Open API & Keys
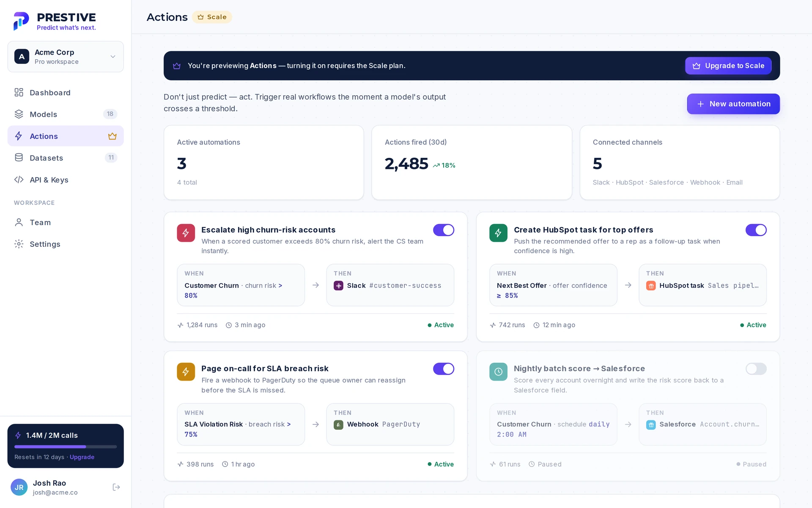The width and height of the screenshot is (812, 508). coord(66,179)
